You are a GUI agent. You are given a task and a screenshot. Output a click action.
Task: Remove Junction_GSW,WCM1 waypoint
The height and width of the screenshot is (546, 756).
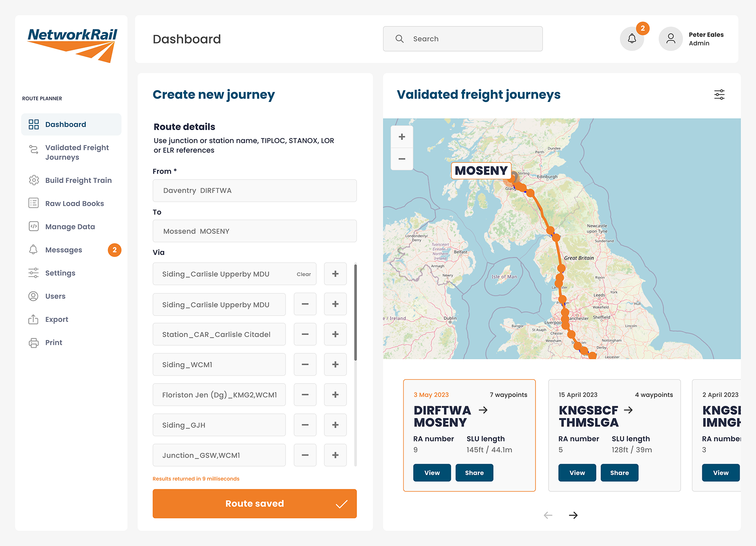[x=305, y=455]
